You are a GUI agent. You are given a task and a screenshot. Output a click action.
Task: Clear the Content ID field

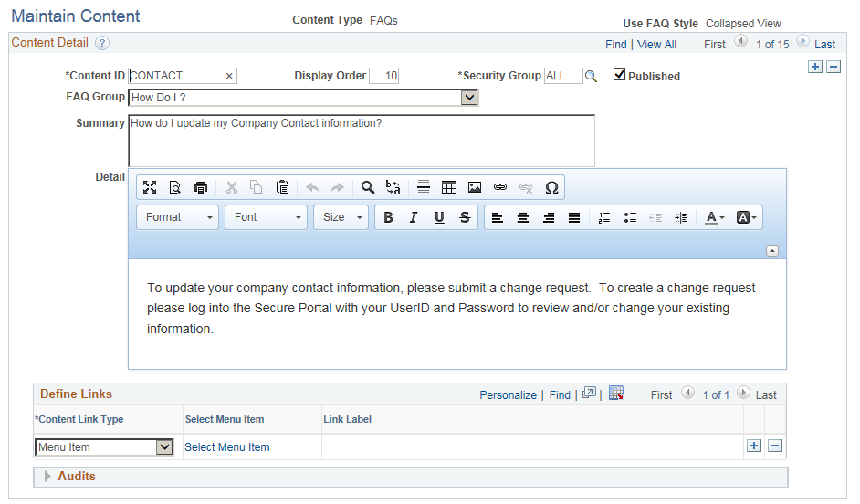pos(229,76)
